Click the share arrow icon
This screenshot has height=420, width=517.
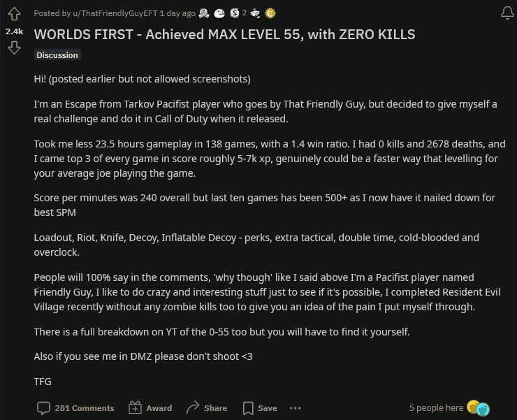(x=193, y=408)
